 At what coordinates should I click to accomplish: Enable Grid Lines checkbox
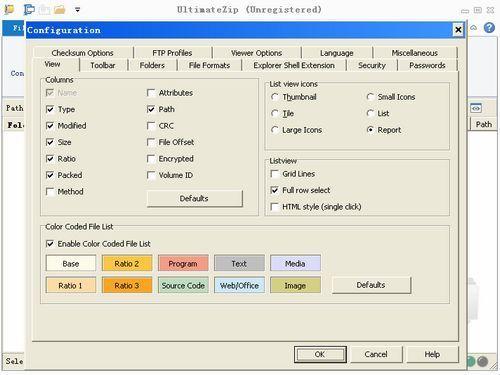point(275,174)
